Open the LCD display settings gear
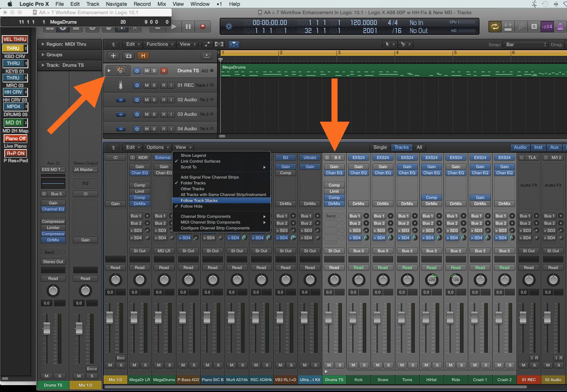The height and width of the screenshot is (392, 567). pyautogui.click(x=229, y=26)
